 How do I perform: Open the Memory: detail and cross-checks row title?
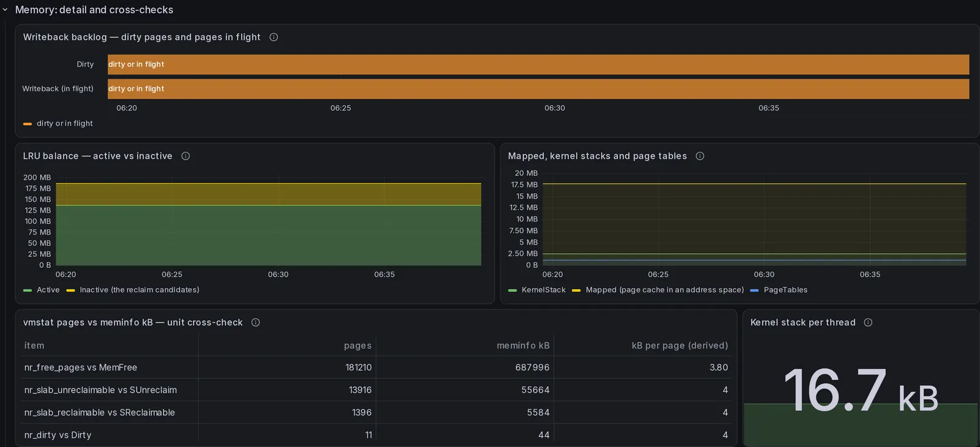(x=94, y=10)
